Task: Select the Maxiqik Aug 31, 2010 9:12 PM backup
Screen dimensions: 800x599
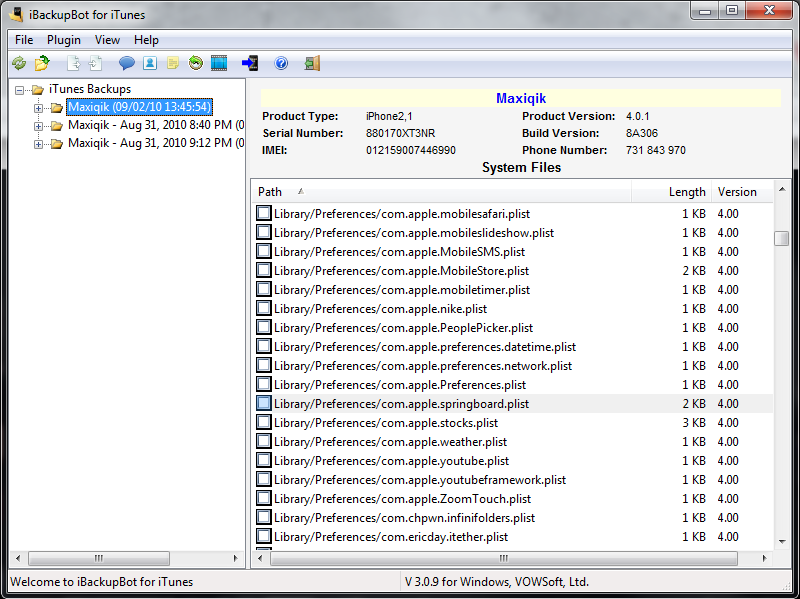Action: 156,143
